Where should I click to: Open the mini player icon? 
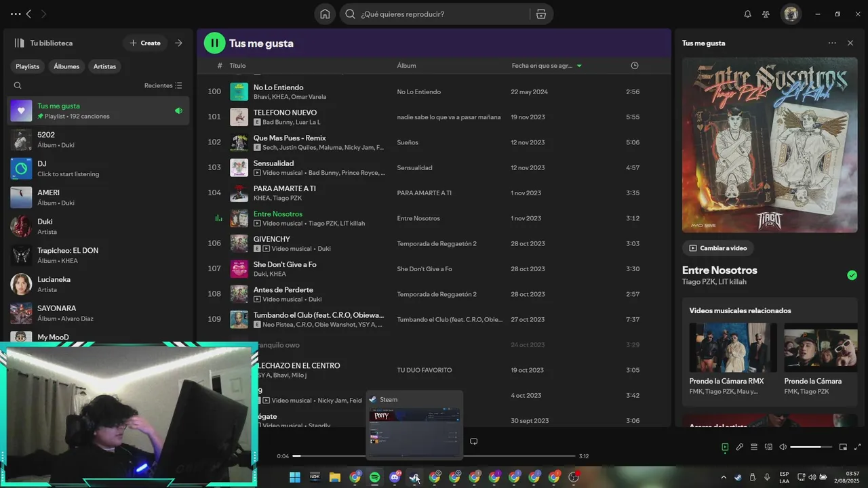[x=843, y=447]
